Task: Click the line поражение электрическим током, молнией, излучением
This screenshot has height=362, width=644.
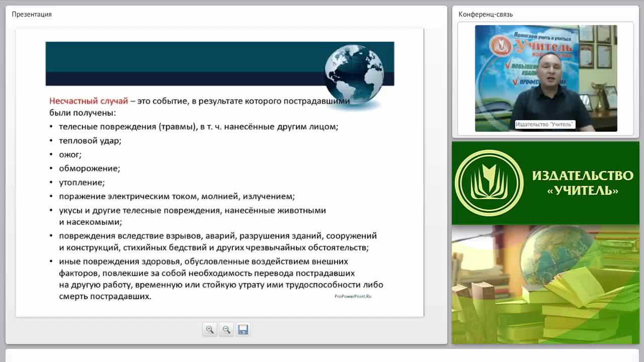Action: click(x=177, y=197)
